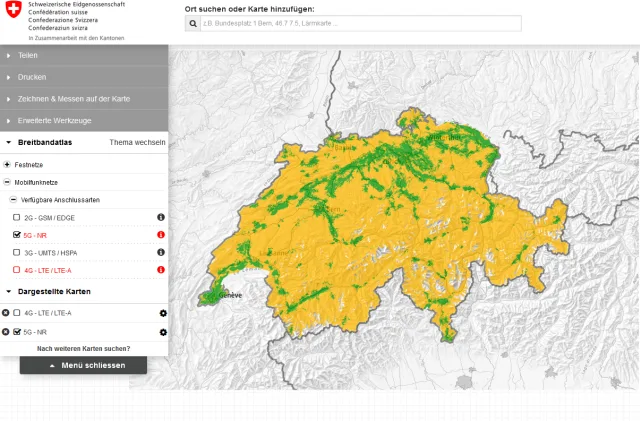Image resolution: width=640 pixels, height=421 pixels.
Task: Show info for 4G - LTE / LTE-A
Action: click(x=161, y=270)
